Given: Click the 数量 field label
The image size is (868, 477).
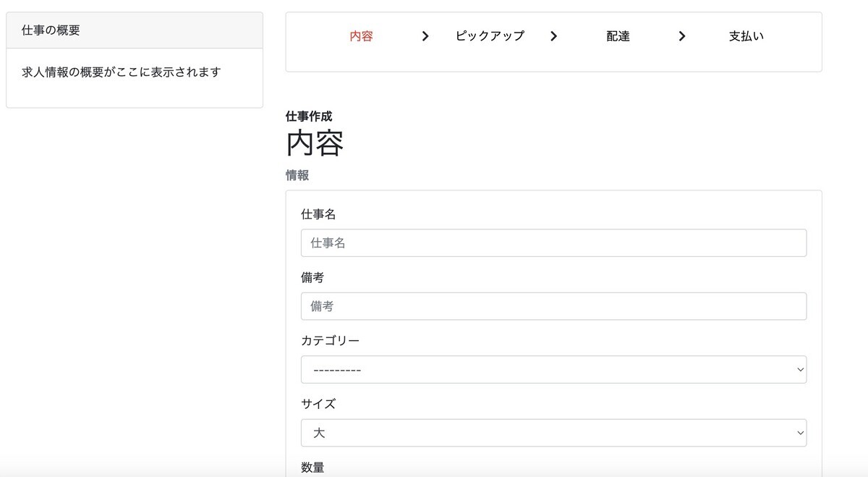Looking at the screenshot, I should (x=312, y=468).
